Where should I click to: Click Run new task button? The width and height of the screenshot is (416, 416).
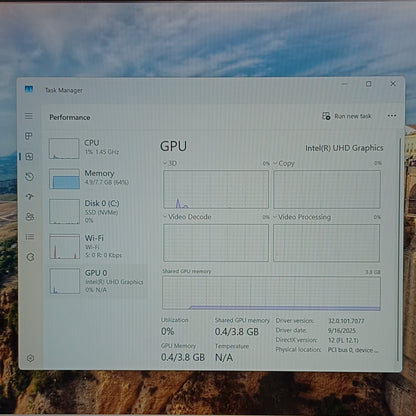(347, 116)
